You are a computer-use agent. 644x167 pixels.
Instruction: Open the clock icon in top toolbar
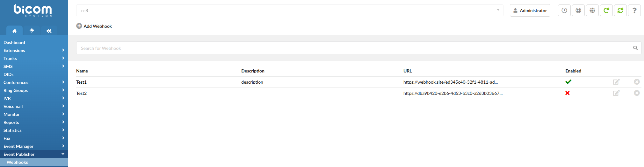pos(564,11)
